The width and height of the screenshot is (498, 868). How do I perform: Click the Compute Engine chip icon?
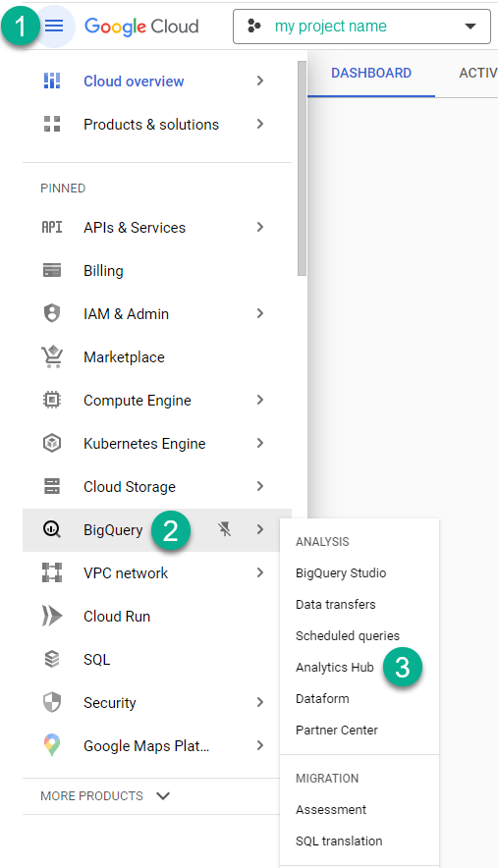(52, 400)
